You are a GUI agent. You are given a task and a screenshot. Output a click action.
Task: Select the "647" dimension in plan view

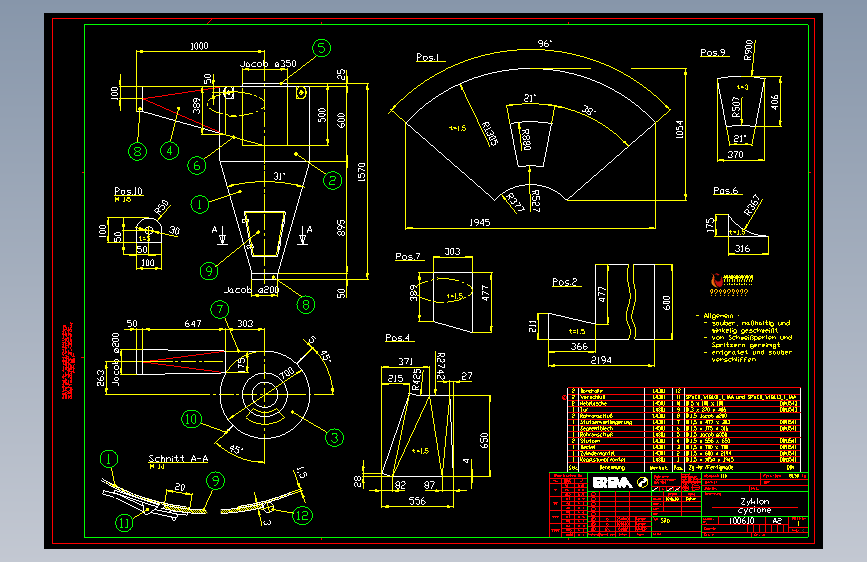click(x=192, y=324)
